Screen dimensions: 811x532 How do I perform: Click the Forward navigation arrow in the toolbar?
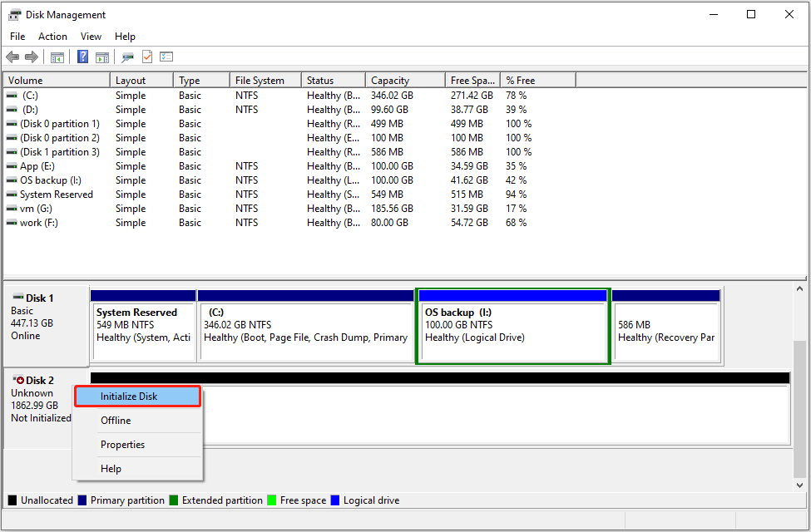[32, 57]
